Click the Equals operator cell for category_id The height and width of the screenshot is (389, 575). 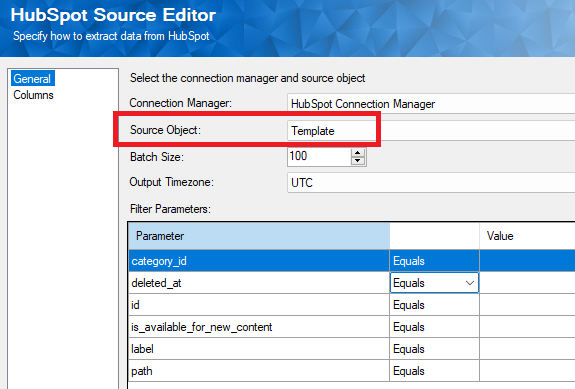(x=434, y=261)
